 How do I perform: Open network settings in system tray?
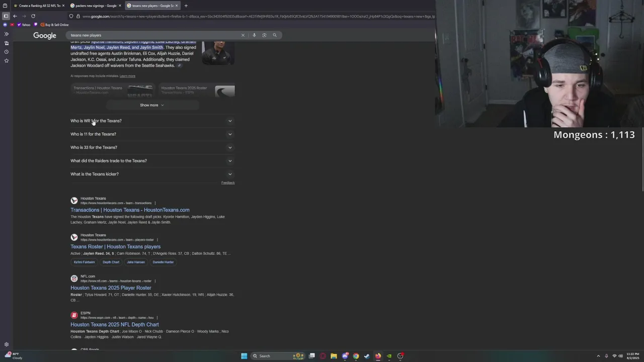click(614, 356)
